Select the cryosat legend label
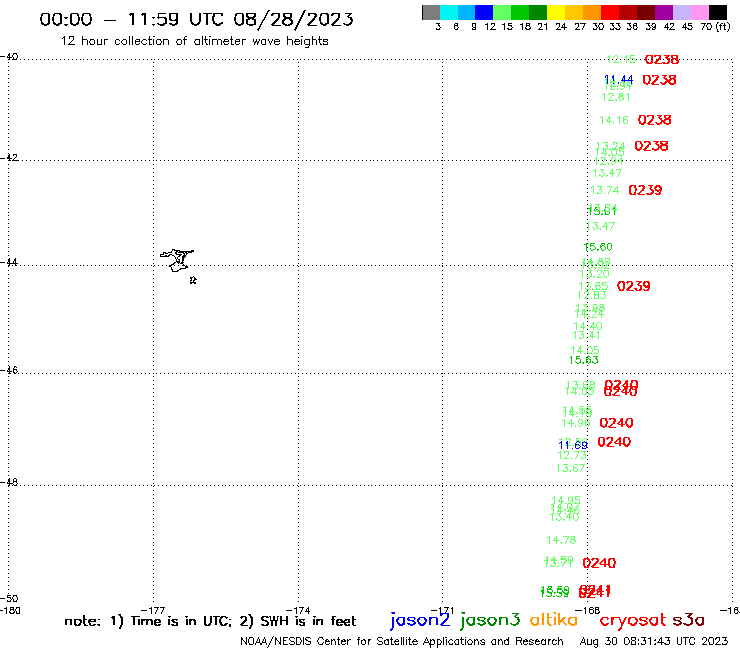740x650 pixels. point(633,621)
